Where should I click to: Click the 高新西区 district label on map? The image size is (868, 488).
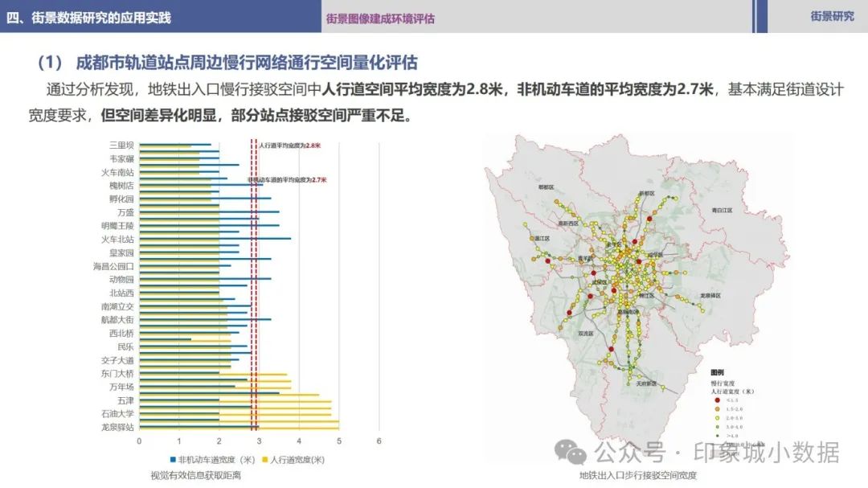pyautogui.click(x=568, y=223)
